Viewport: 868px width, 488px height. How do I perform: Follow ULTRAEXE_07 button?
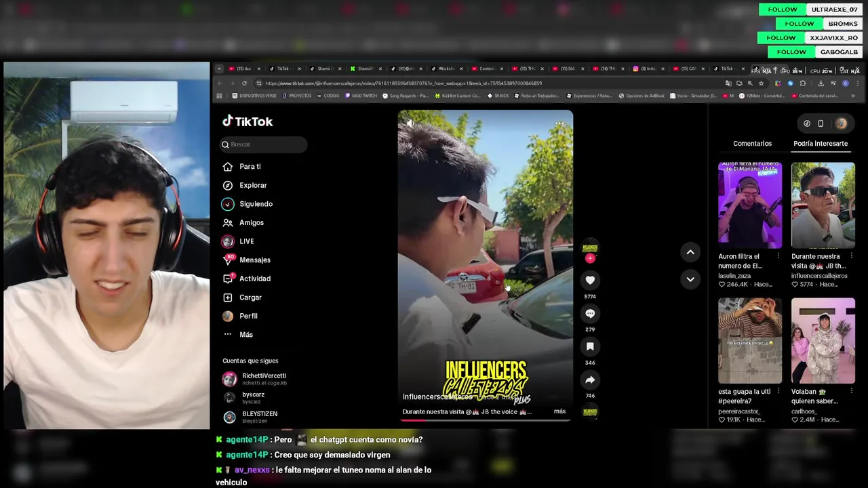[783, 9]
